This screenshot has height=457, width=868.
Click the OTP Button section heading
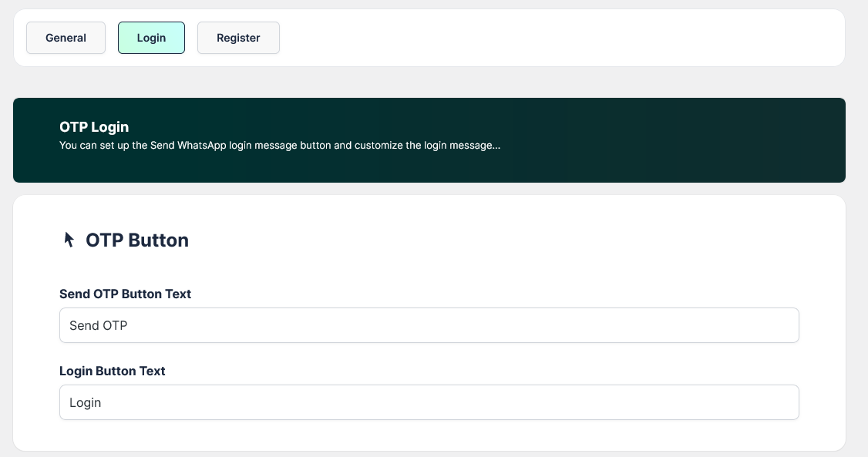(137, 240)
